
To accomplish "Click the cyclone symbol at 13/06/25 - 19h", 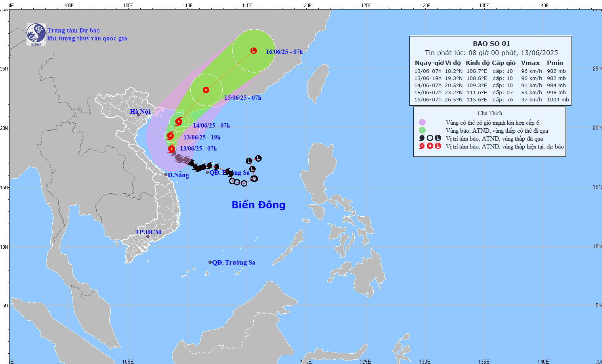I will pos(170,136).
